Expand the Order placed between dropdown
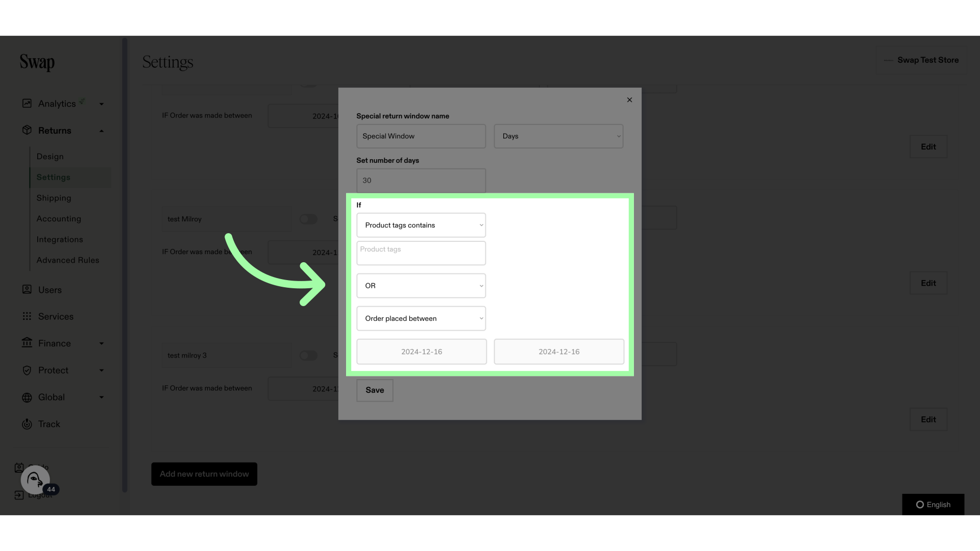This screenshot has width=980, height=551. pos(421,318)
